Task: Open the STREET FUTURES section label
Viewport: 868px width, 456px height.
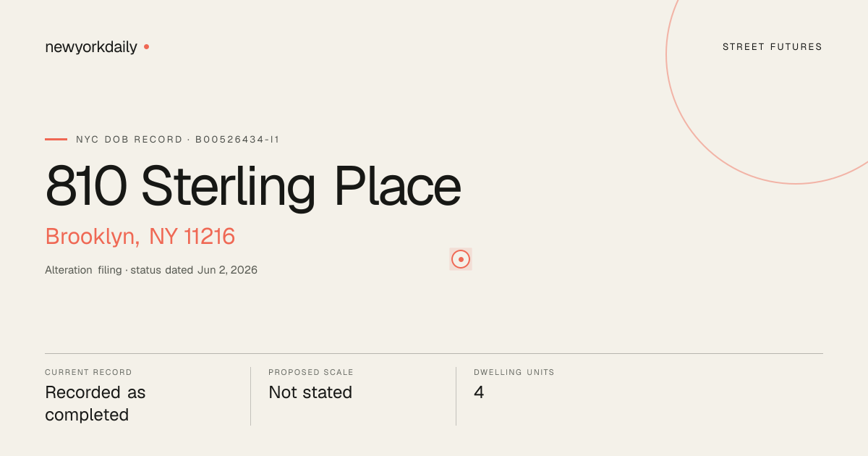Action: (x=773, y=47)
